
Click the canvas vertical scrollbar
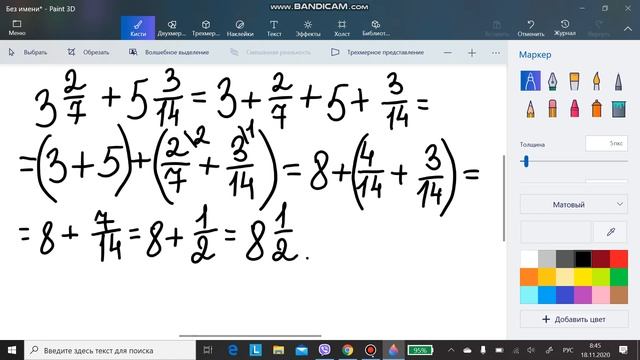[x=504, y=198]
